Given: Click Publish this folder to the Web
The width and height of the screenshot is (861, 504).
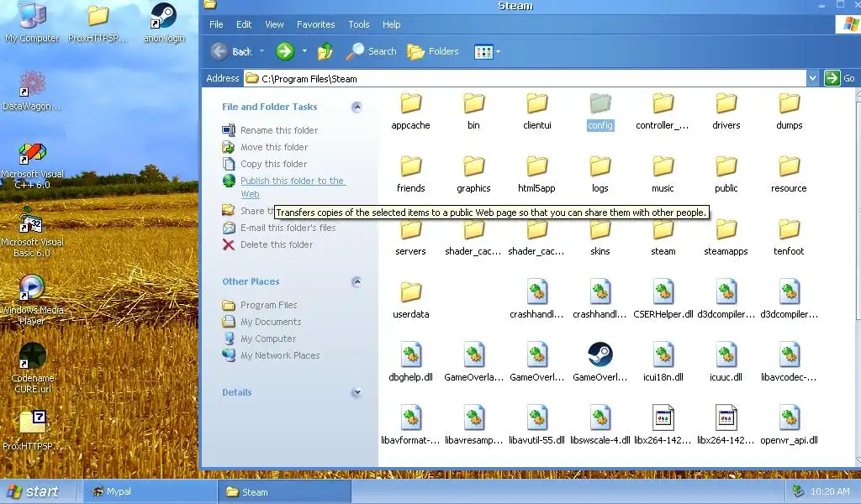Looking at the screenshot, I should coord(284,187).
